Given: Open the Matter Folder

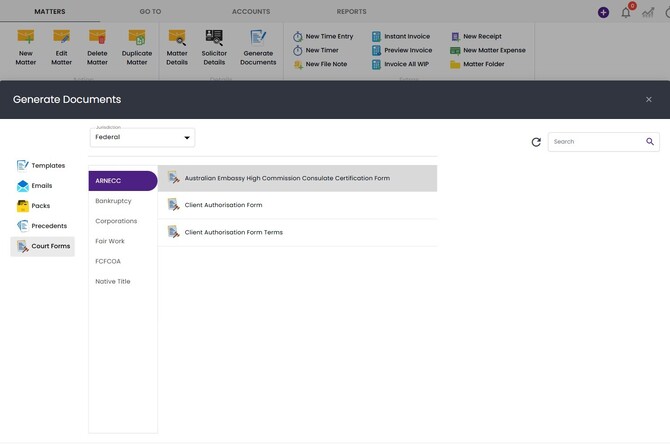Looking at the screenshot, I should pyautogui.click(x=477, y=64).
